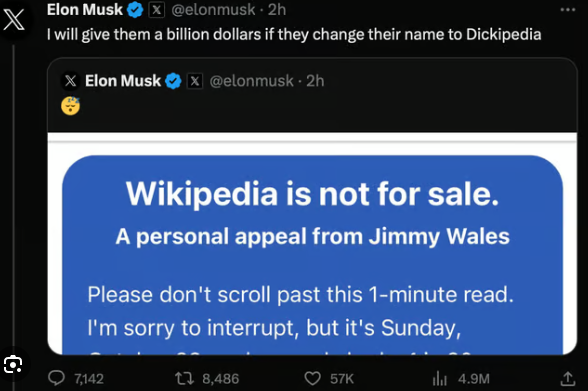
Task: Retweet using the repost arrows icon
Action: [185, 378]
